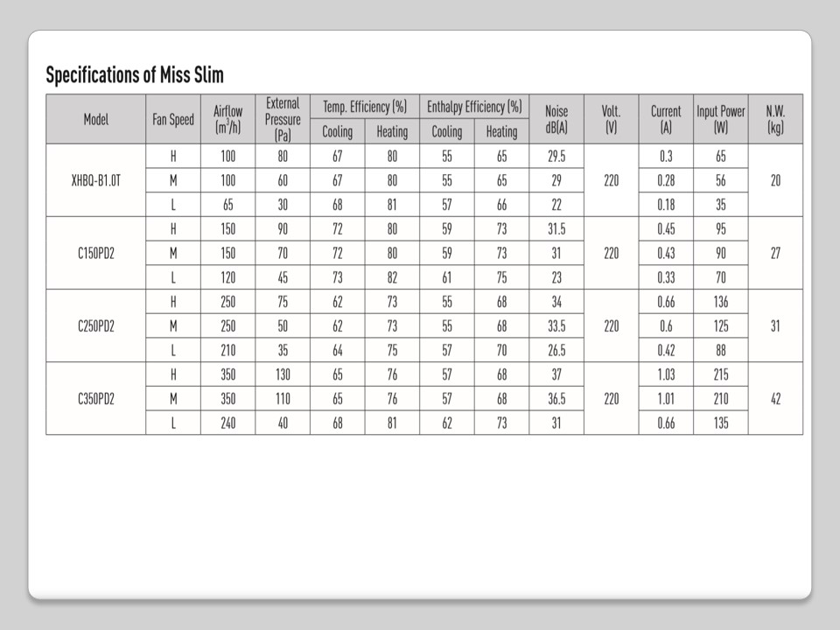This screenshot has height=630, width=840.
Task: Click the Volt. (V) column header
Action: [x=611, y=119]
